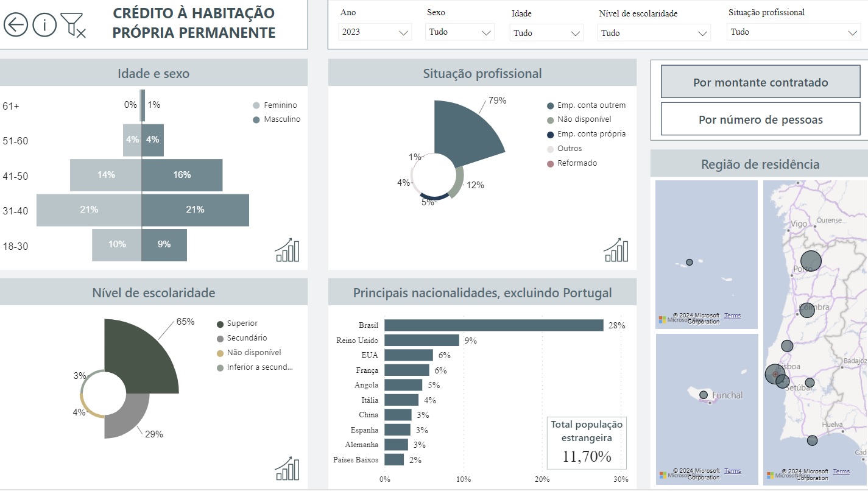Open the Nível de escolaridade dropdown

click(654, 33)
